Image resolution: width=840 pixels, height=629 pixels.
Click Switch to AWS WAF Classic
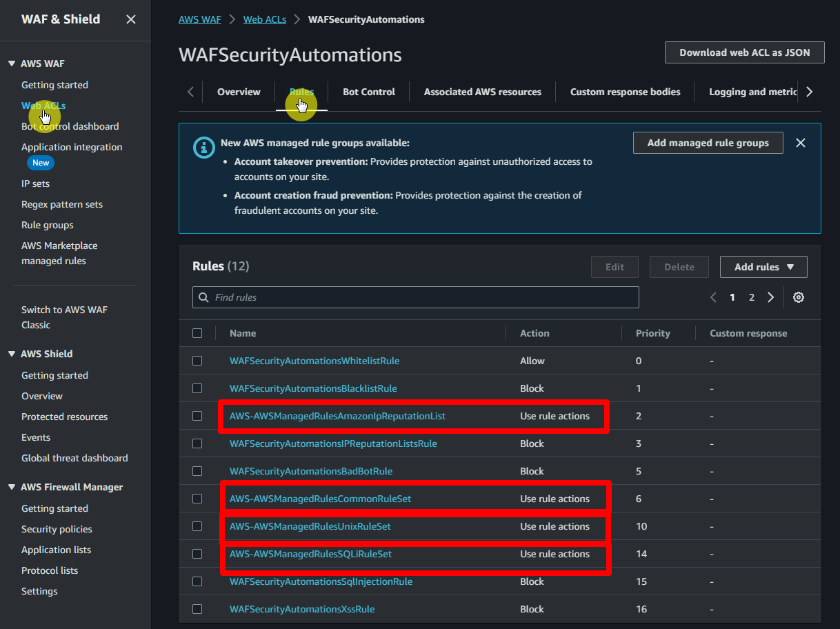(65, 317)
